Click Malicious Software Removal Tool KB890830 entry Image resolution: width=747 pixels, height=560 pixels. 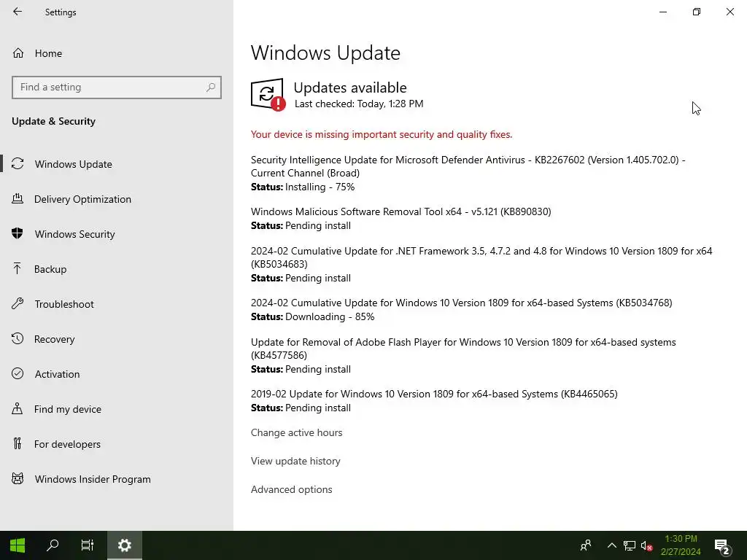[x=400, y=211]
